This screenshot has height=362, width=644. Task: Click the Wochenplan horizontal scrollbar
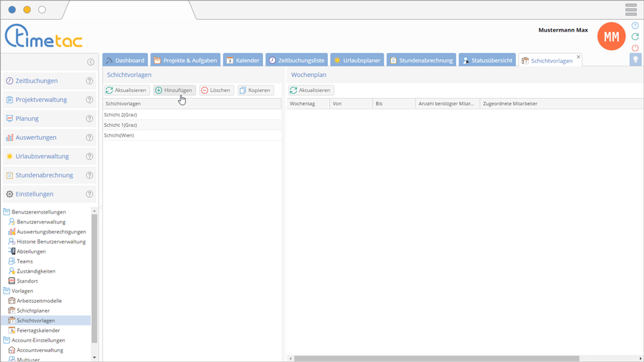tap(434, 359)
